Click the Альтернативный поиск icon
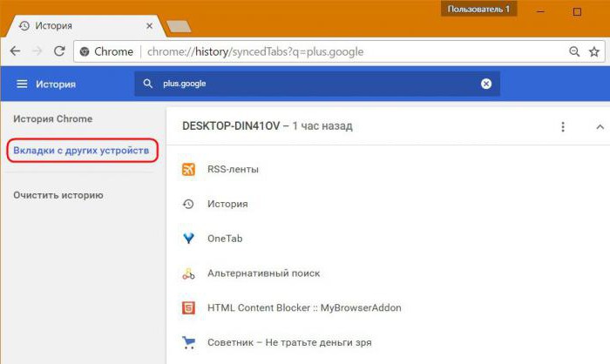 click(188, 273)
